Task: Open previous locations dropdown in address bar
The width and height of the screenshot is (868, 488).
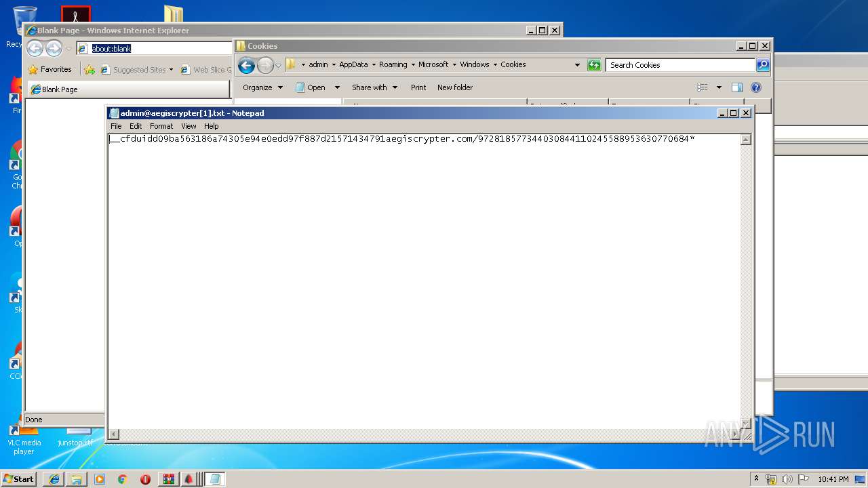Action: point(577,65)
